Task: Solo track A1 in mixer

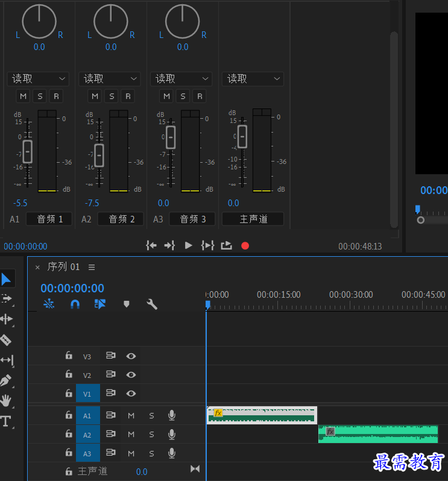Action: click(x=40, y=96)
